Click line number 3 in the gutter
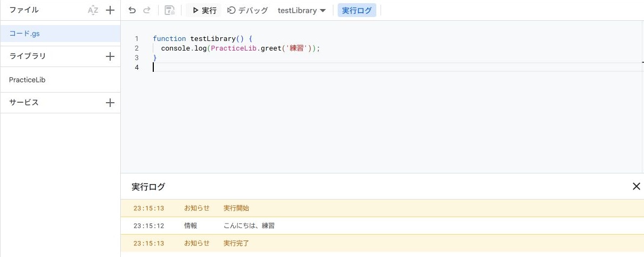Viewport: 644px width, 257px height. tap(137, 58)
